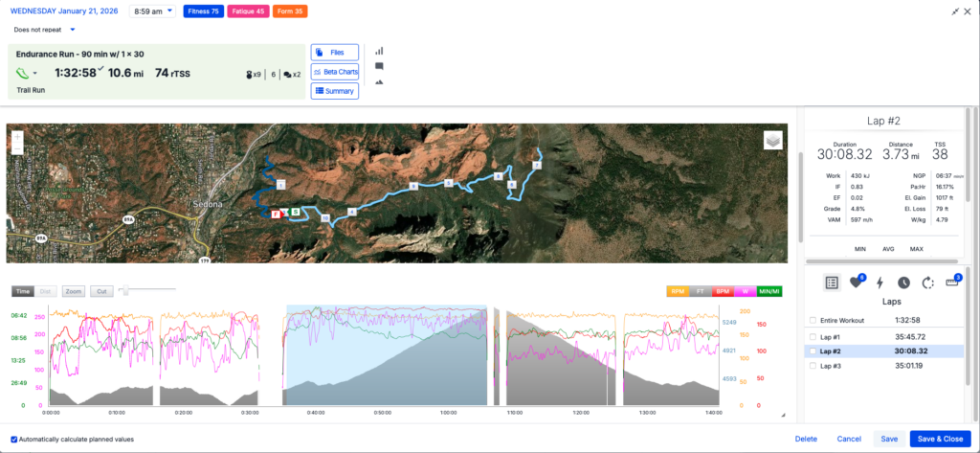The height and width of the screenshot is (453, 980).
Task: Switch map layers using the layers icon
Action: (773, 141)
